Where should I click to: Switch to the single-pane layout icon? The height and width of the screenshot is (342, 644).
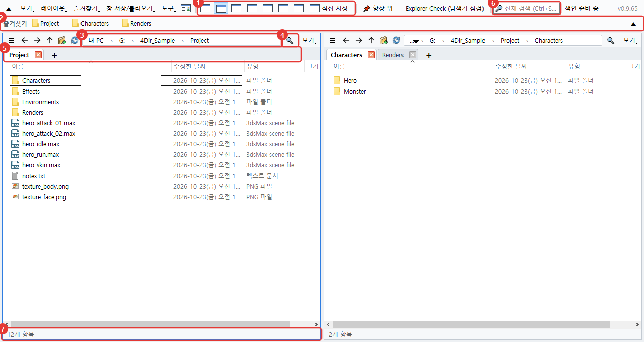click(205, 8)
